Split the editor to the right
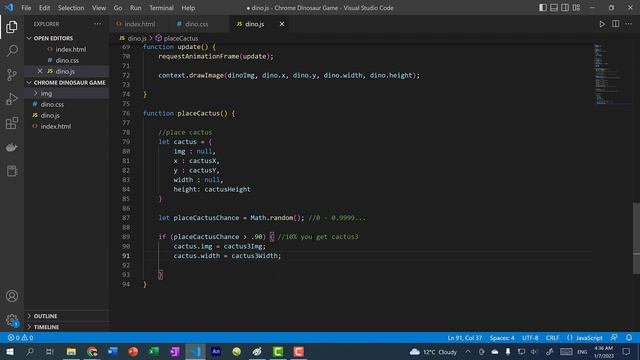 pos(616,24)
